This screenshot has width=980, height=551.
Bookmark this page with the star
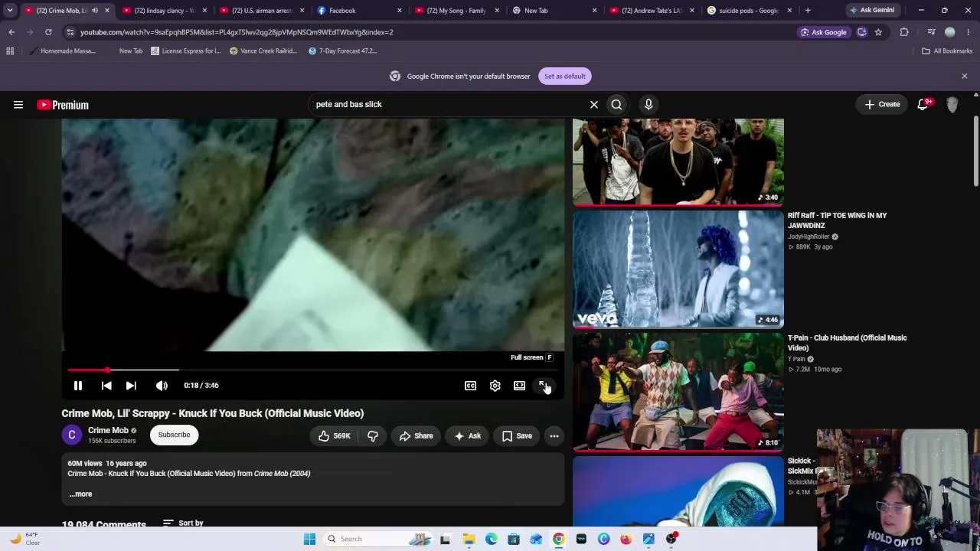point(878,32)
